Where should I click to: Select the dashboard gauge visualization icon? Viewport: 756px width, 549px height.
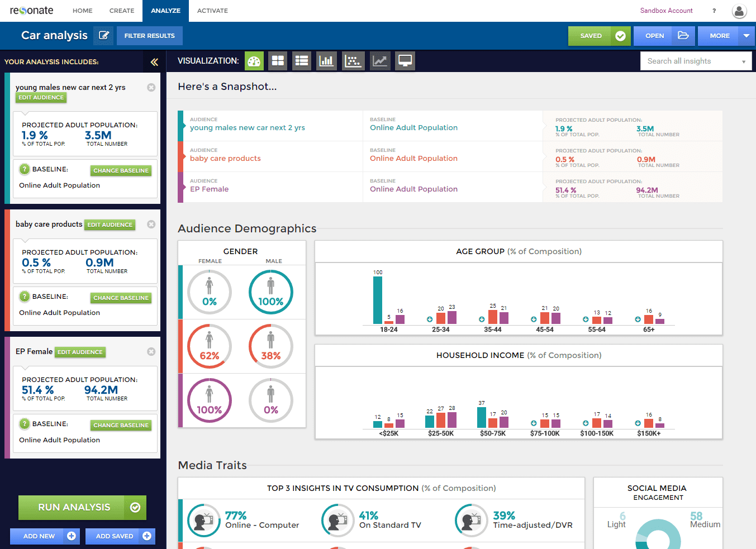pos(254,61)
